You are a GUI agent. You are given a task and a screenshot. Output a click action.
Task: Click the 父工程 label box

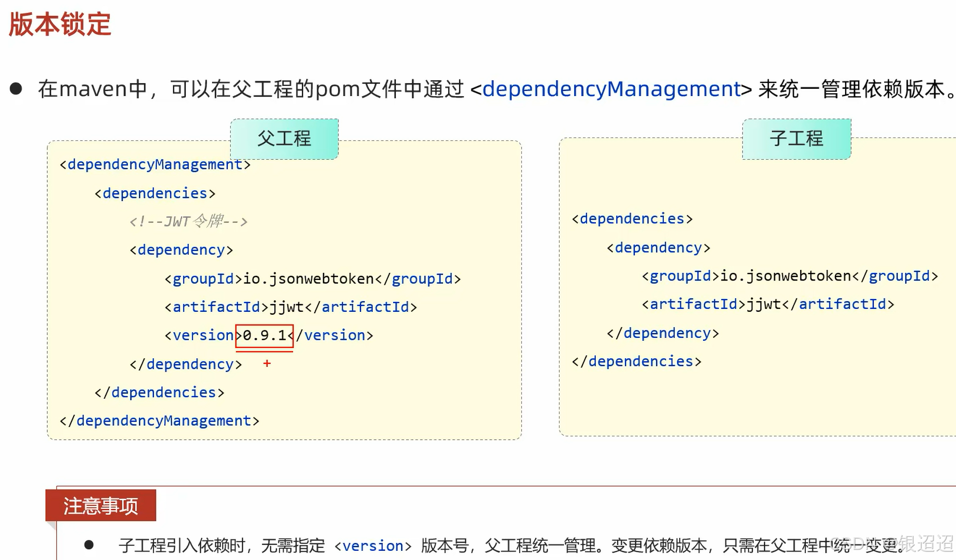284,139
